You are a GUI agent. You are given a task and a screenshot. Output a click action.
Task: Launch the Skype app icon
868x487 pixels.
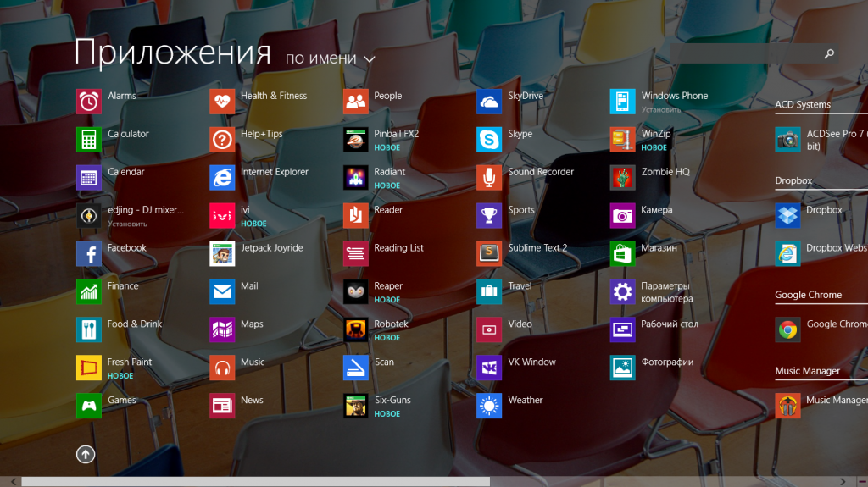tap(489, 140)
